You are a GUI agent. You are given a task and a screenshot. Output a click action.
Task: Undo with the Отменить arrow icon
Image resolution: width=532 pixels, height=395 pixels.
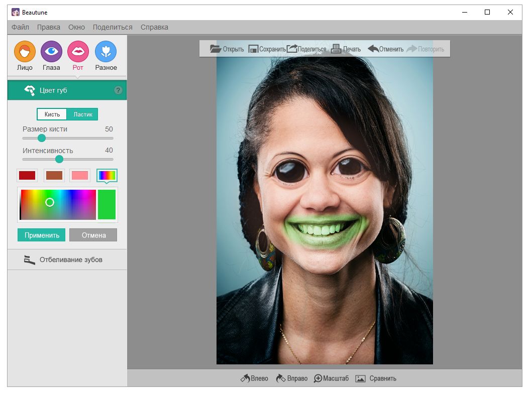[373, 49]
